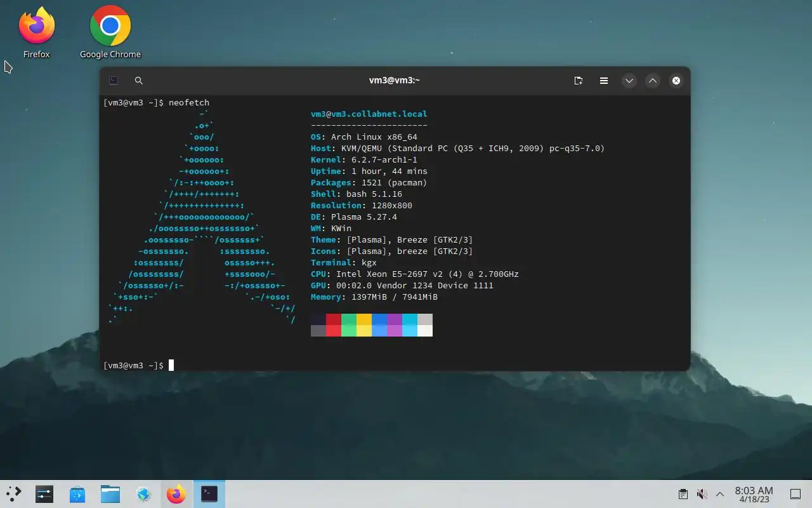Click the Uptime: 1 hour, 44 mins line
Screen dimensions: 812x508
369,171
